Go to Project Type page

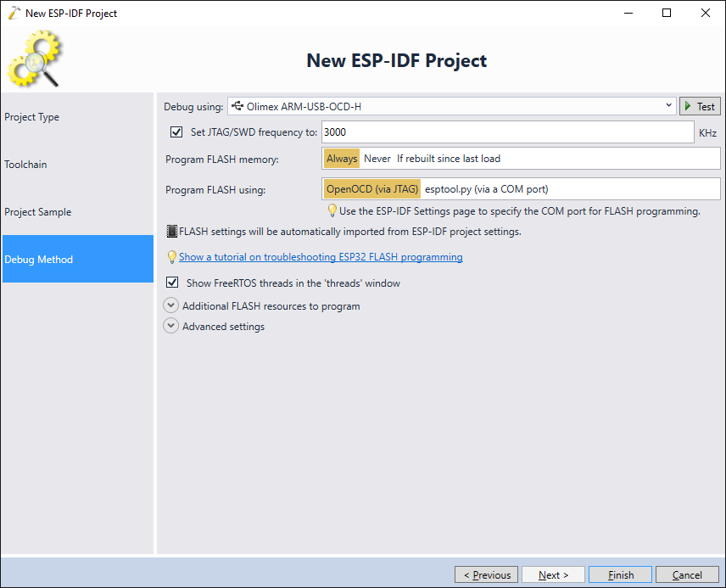pos(78,117)
